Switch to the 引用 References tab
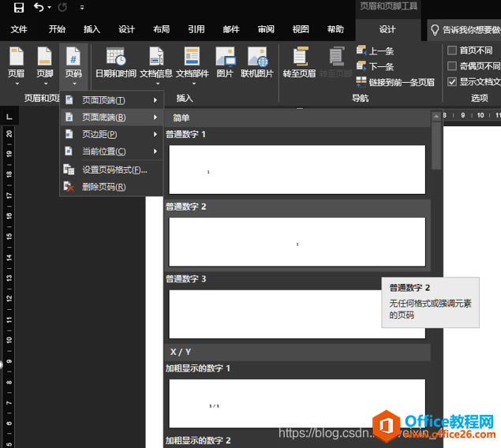 click(196, 29)
